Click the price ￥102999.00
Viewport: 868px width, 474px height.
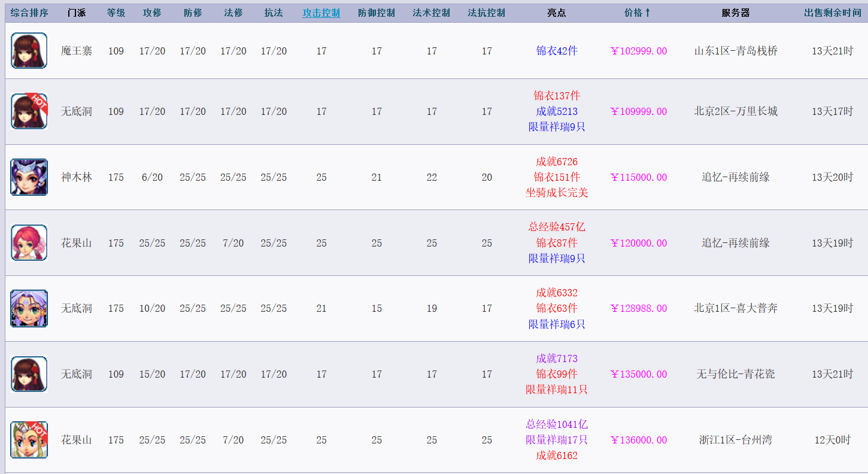click(638, 51)
